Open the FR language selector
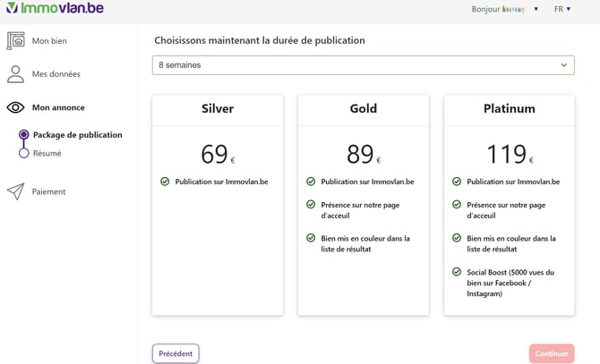This screenshot has width=600, height=364. (x=562, y=10)
